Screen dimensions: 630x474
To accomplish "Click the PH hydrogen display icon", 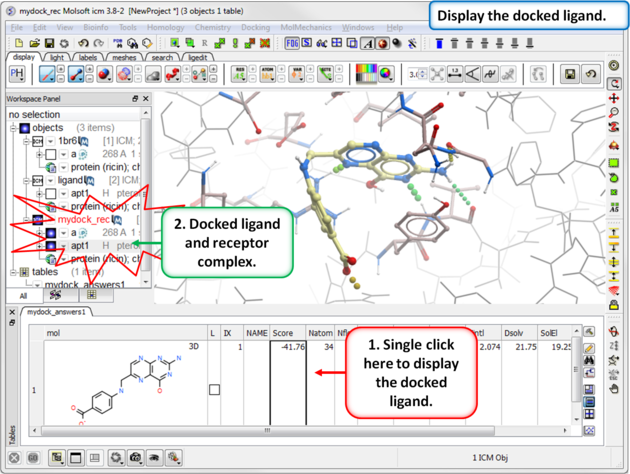I will [17, 74].
